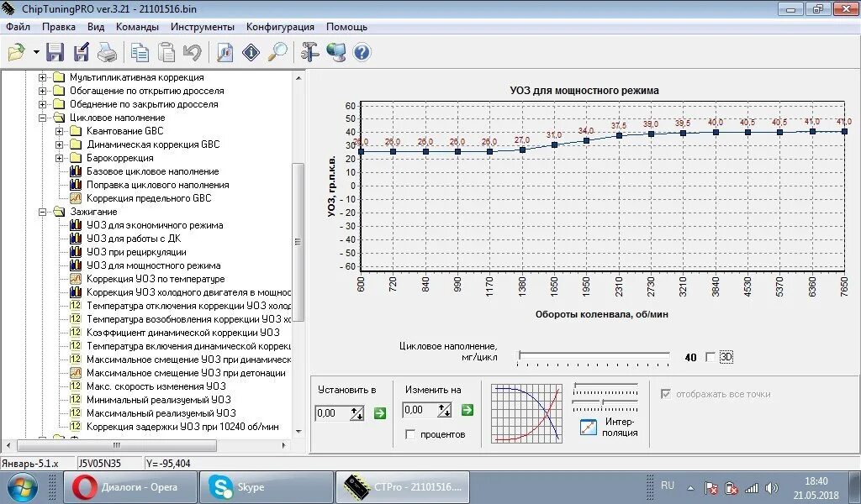The height and width of the screenshot is (504, 861).
Task: Expand the Обогащение по открытию дросселя folder
Action: (42, 91)
